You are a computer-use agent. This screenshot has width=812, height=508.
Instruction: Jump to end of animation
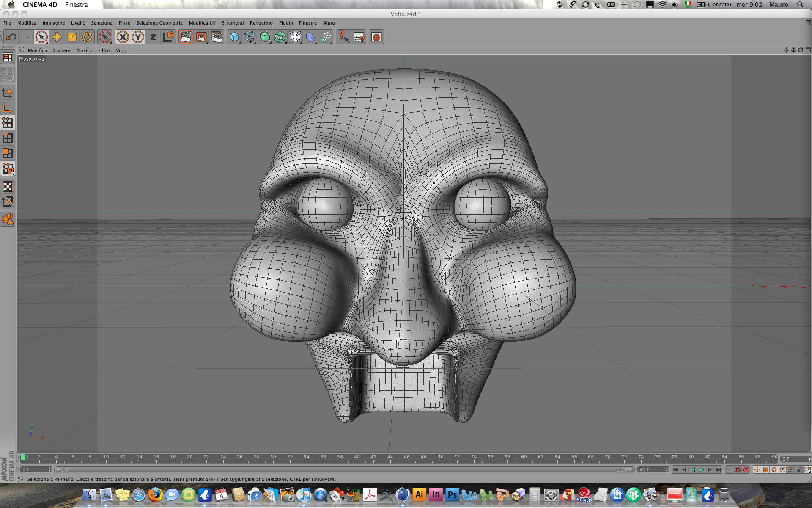pos(718,469)
